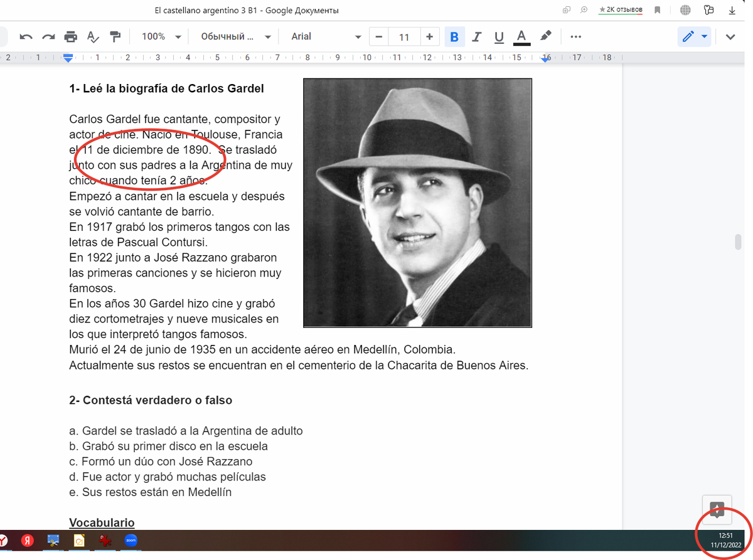Open the yellow document app in the taskbar
The width and height of the screenshot is (753, 560).
[x=79, y=540]
